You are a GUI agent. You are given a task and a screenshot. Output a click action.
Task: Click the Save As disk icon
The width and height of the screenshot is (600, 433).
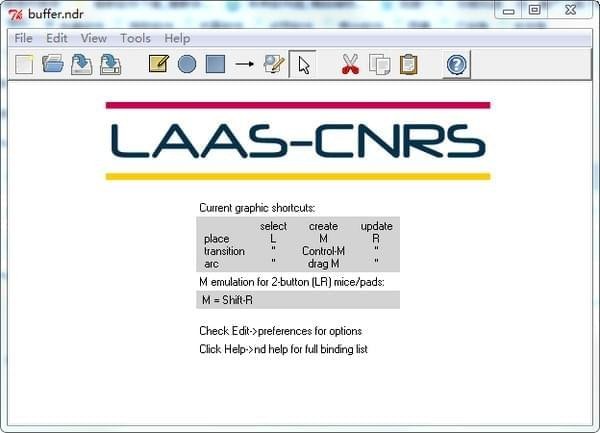pyautogui.click(x=111, y=64)
